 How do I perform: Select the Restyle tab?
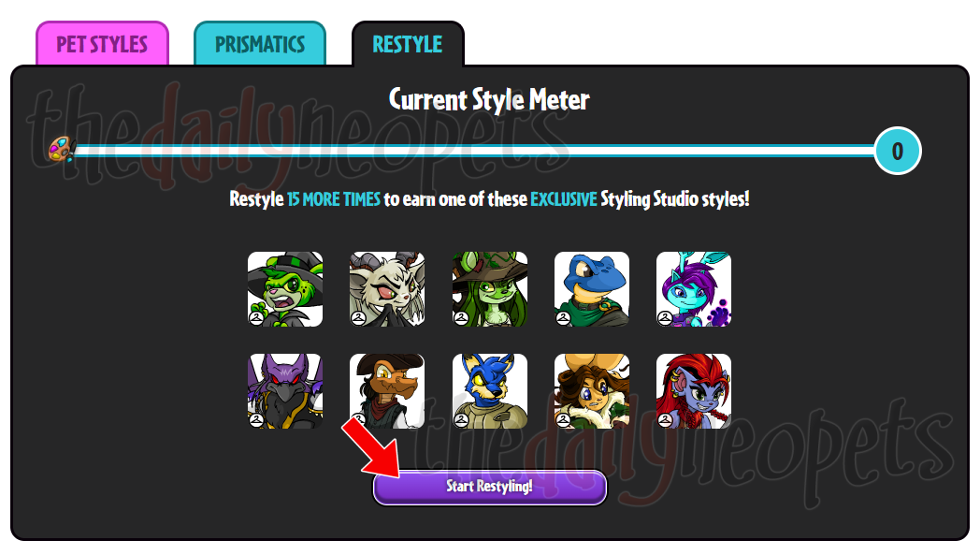tap(408, 44)
